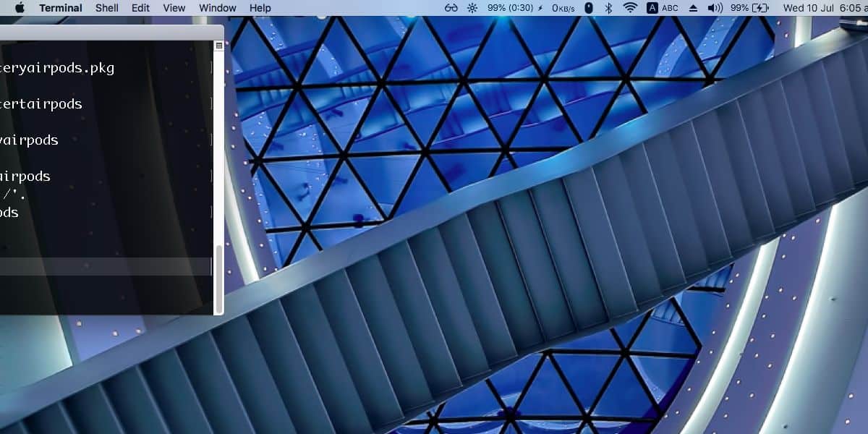This screenshot has height=434, width=868.
Task: Click the eject icon in menu bar
Action: [x=693, y=8]
